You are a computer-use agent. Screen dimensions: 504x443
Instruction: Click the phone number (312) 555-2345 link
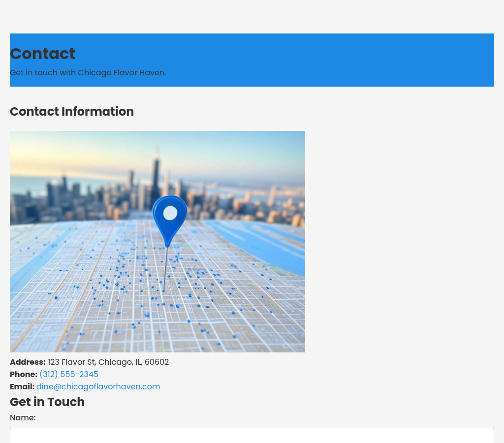point(69,375)
